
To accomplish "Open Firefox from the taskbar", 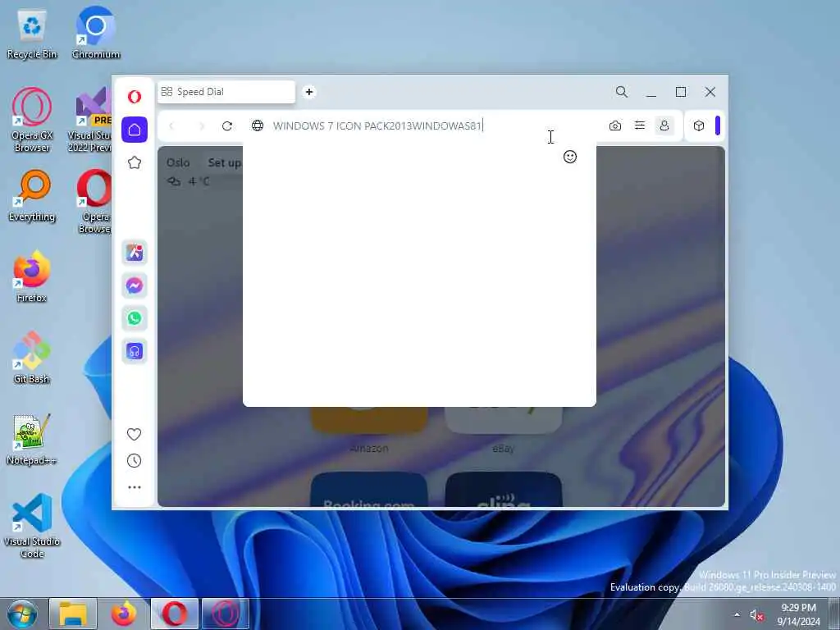I will click(124, 614).
